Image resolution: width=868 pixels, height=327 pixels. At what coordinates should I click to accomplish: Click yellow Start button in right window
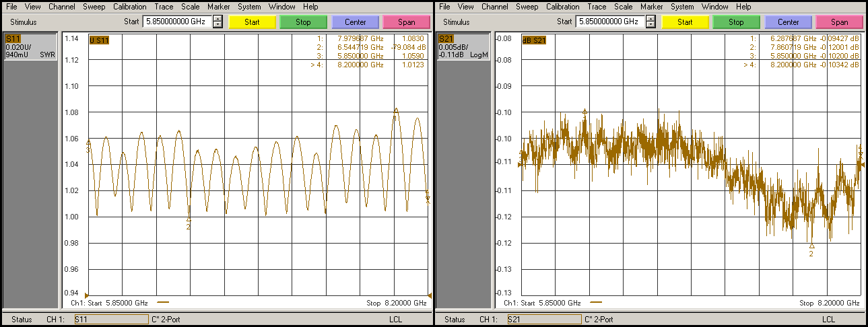[685, 22]
